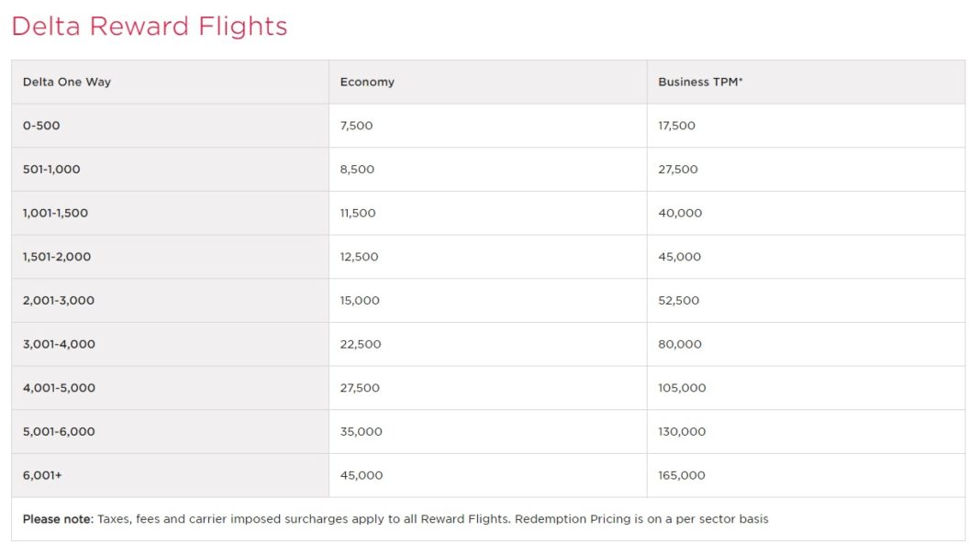Select the "501-1,000" distance row label

[x=51, y=170]
